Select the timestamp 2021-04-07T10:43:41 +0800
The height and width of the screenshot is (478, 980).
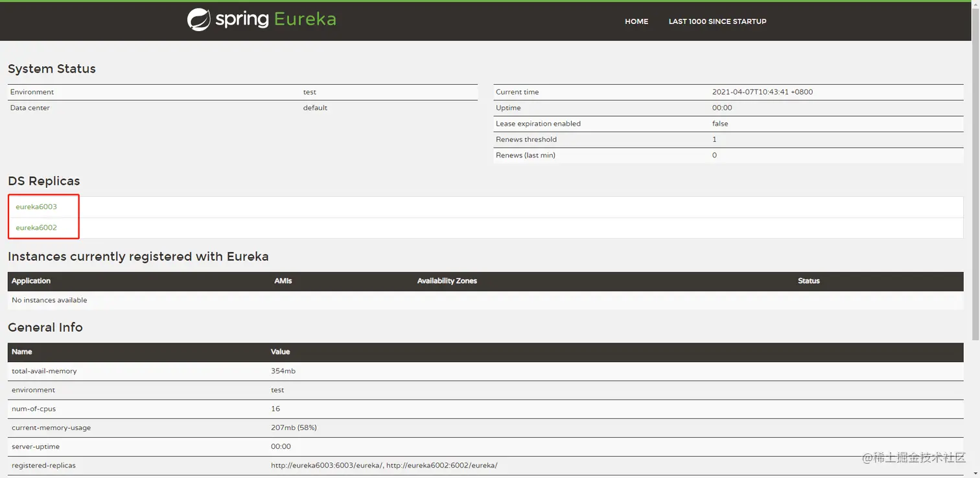click(762, 92)
